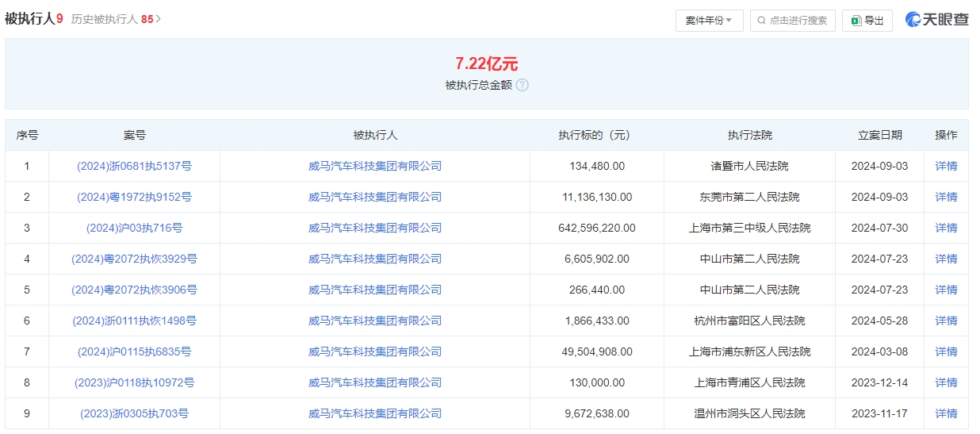
Task: Click the 立案日期 column header
Action: (x=880, y=135)
